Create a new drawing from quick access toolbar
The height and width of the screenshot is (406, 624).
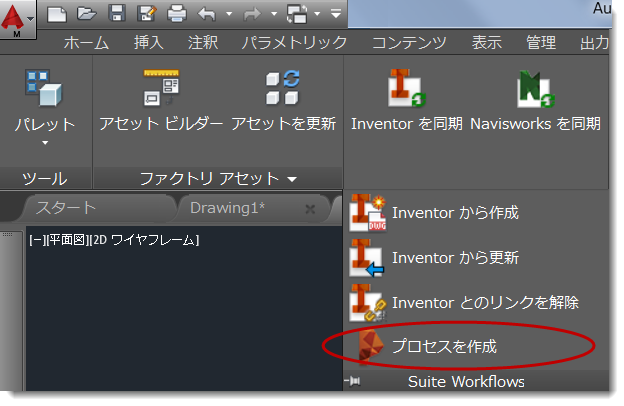pos(57,14)
